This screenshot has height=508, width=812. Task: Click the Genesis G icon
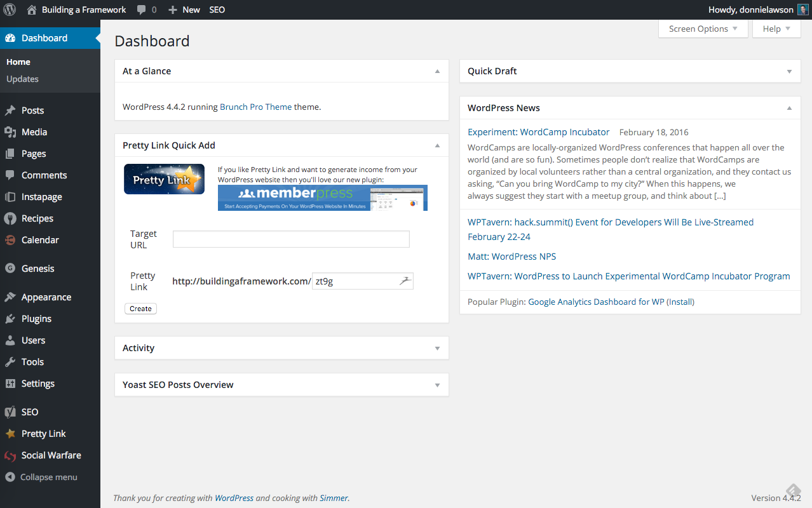pyautogui.click(x=10, y=269)
